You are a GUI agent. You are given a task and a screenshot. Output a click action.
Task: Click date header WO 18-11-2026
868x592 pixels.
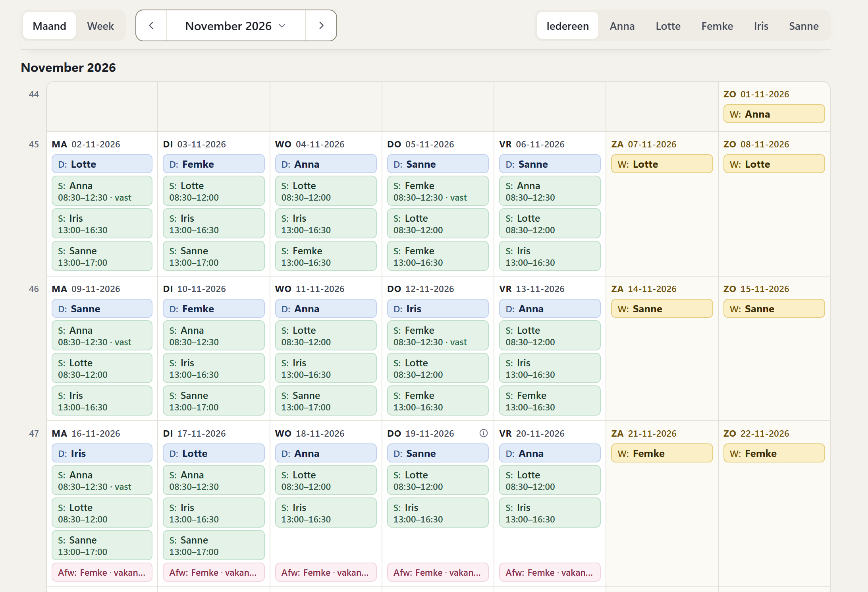click(310, 433)
